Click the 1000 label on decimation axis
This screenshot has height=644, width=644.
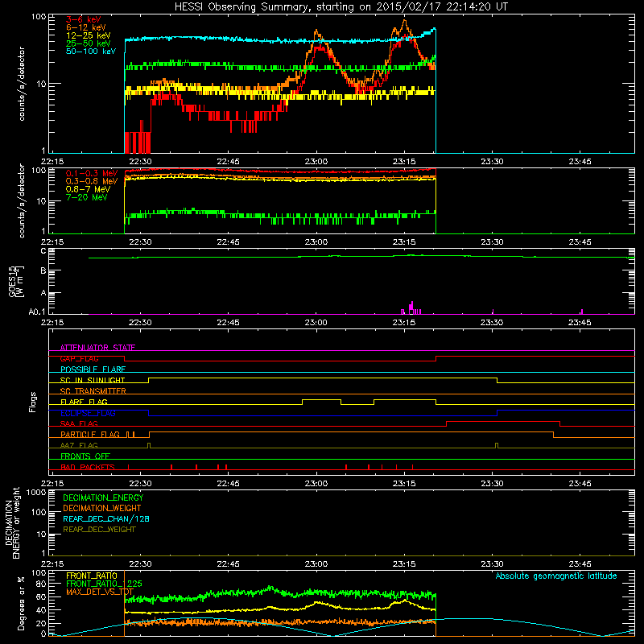coord(36,493)
